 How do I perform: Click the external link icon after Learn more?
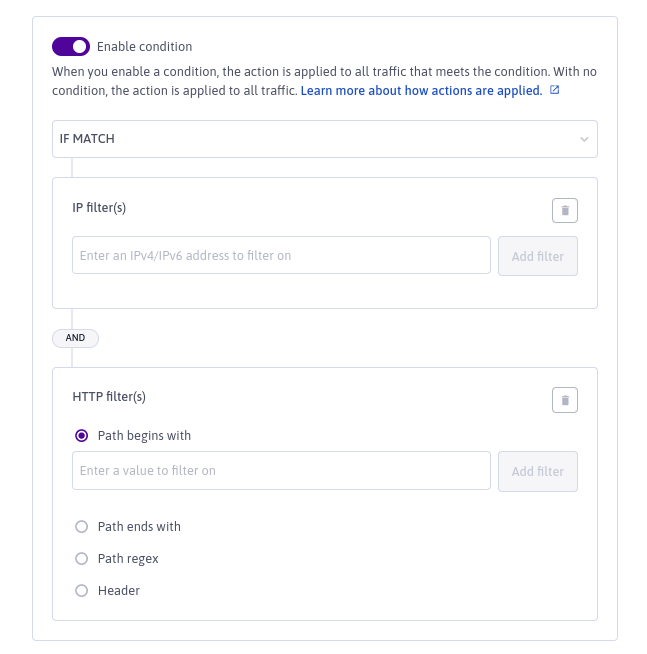coord(555,90)
